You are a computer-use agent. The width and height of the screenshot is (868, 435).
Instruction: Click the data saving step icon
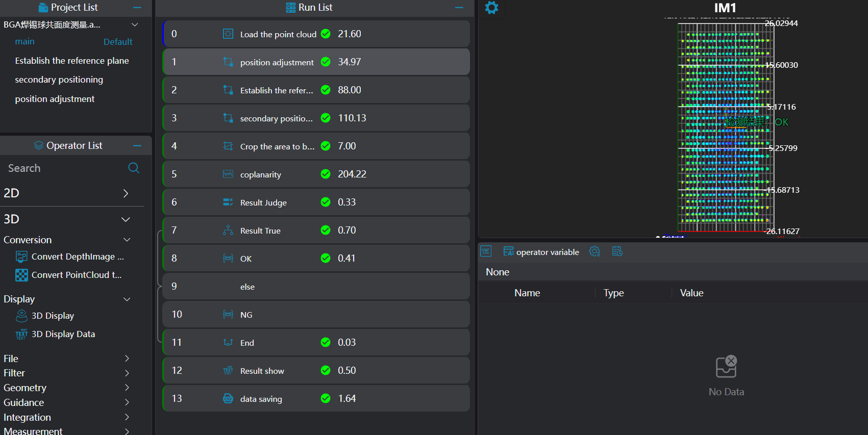click(228, 399)
